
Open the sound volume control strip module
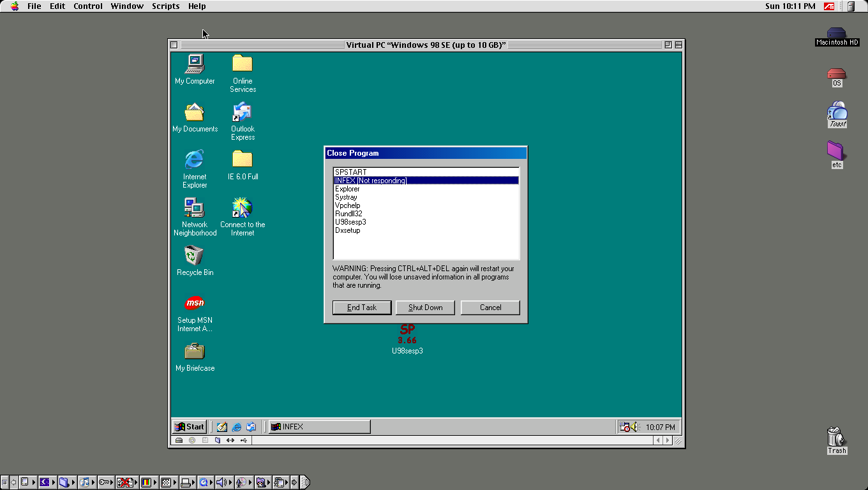[x=224, y=482]
